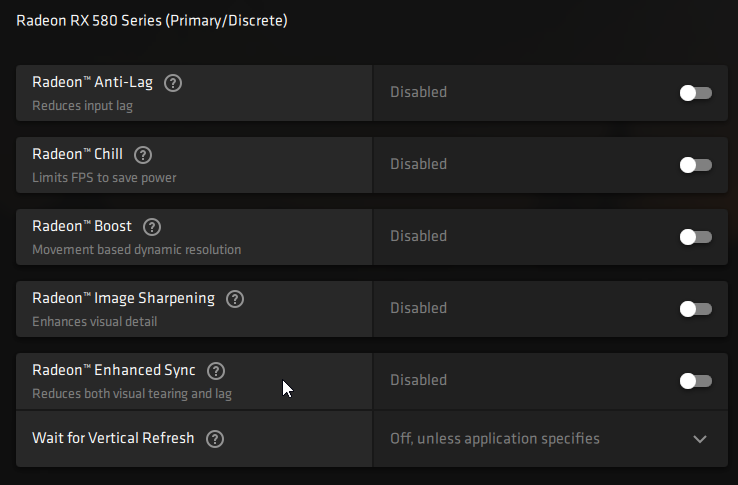Screen dimensions: 738x485
Task: Open help for Radeon Anti-Lag
Action: (x=172, y=83)
